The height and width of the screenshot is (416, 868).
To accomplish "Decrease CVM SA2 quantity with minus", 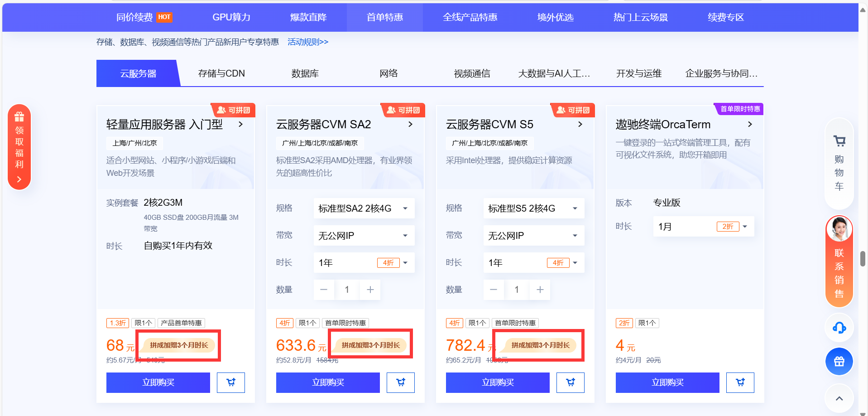I will tap(324, 290).
